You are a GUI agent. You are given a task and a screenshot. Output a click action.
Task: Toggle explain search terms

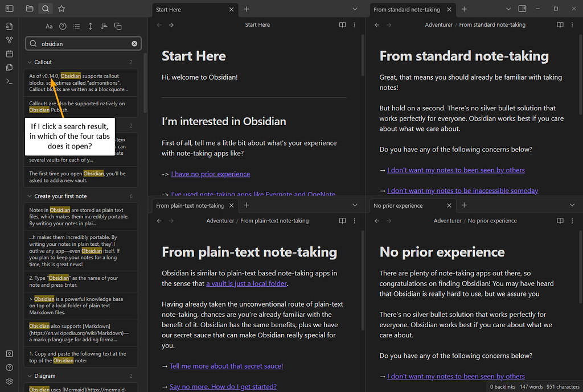pos(63,26)
